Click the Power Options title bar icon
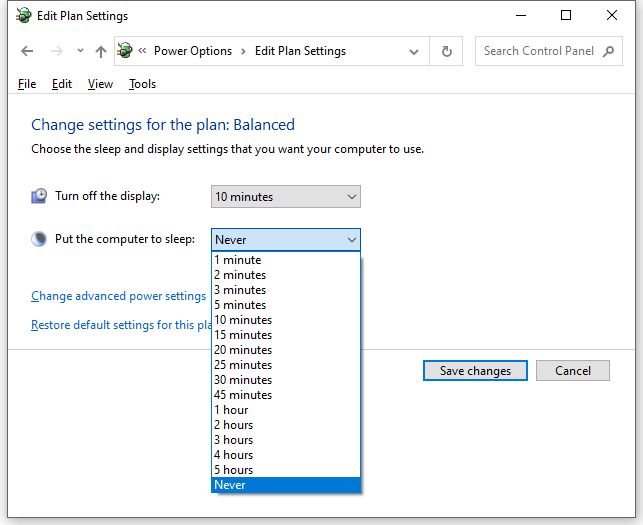643x525 pixels. click(23, 16)
